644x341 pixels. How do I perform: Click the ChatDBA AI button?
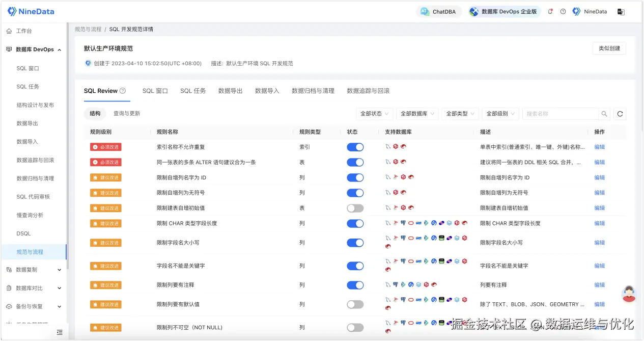click(x=439, y=11)
